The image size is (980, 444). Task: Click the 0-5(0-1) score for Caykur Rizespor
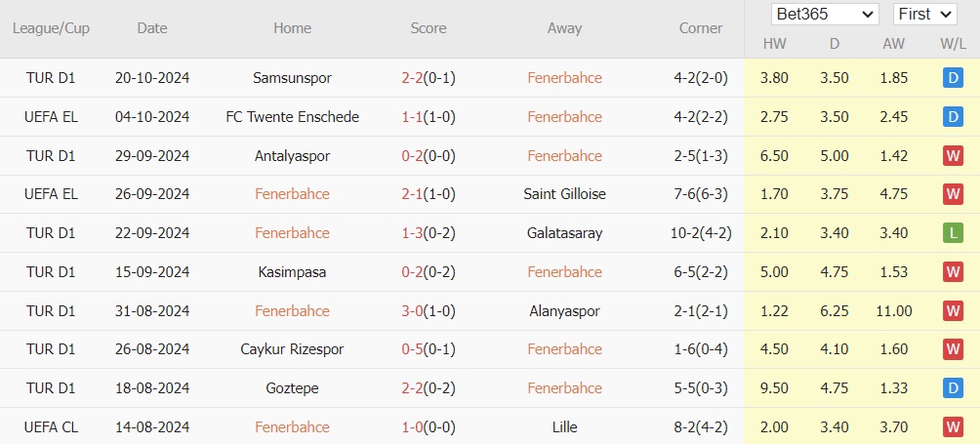tap(429, 349)
